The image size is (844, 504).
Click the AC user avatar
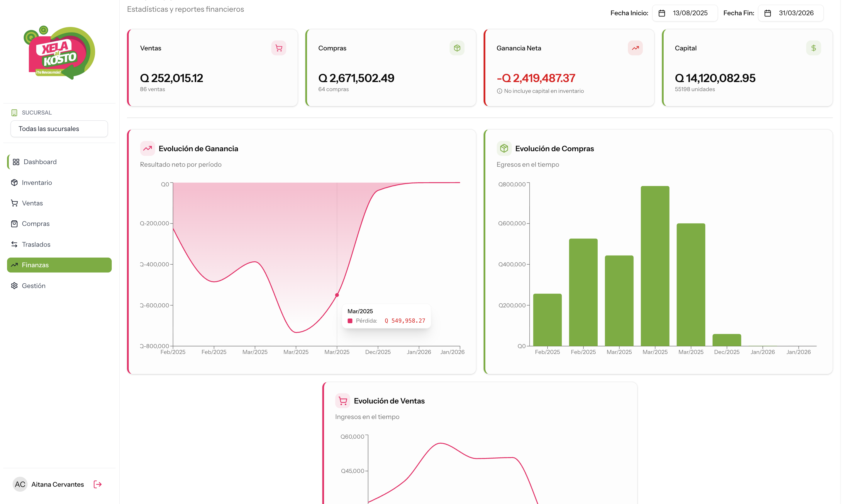tap(20, 484)
